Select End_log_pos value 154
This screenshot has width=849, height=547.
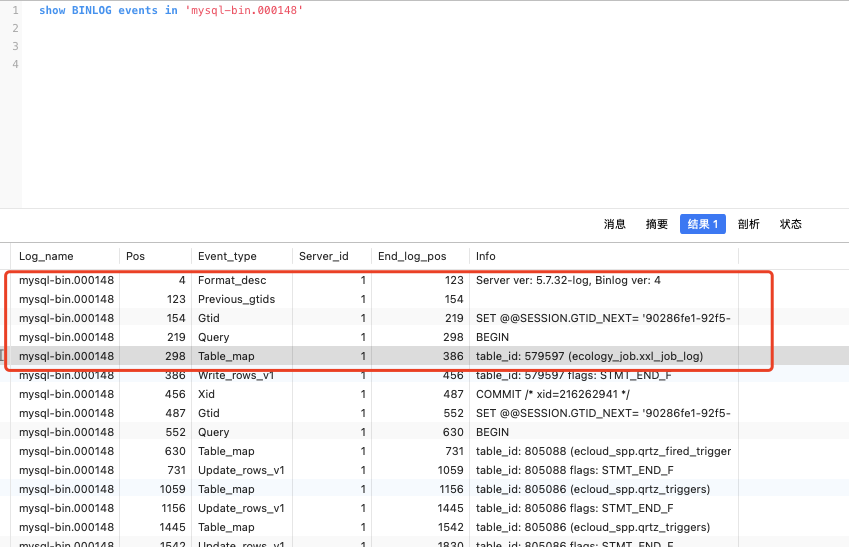(x=454, y=299)
